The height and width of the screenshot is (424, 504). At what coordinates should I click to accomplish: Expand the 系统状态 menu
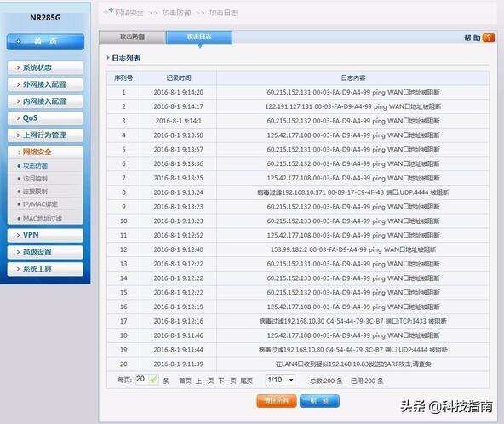pyautogui.click(x=45, y=67)
